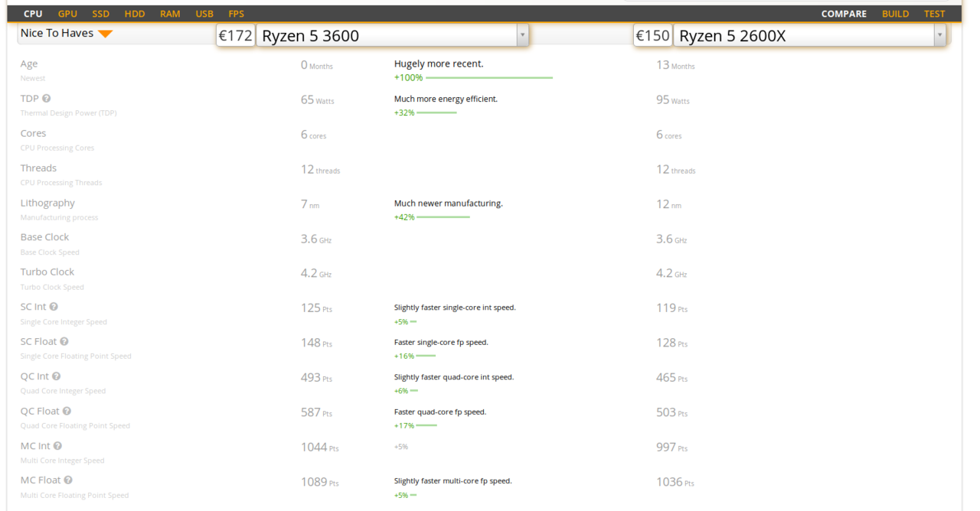
Task: Open the HDD tab
Action: tap(135, 14)
